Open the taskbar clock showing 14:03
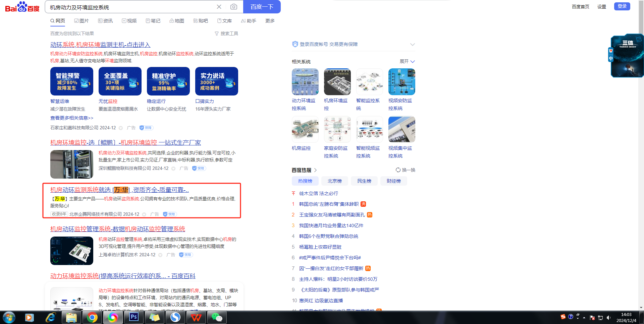Image resolution: width=644 pixels, height=324 pixels. 626,318
